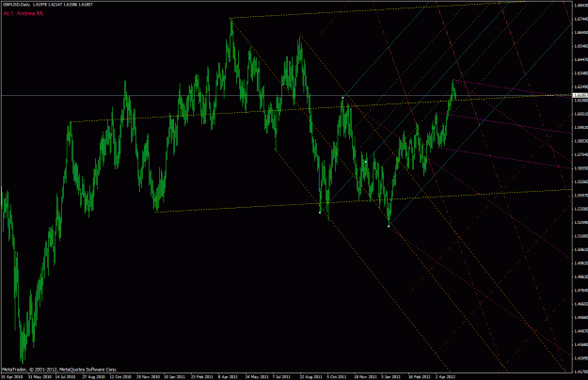Click the "12 Oct 2010" date label
The width and height of the screenshot is (588, 380).
point(120,376)
